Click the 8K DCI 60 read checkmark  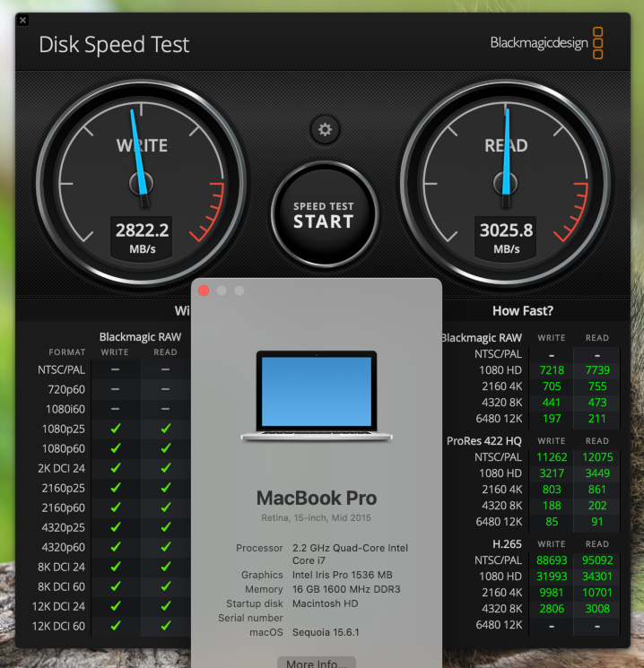click(x=166, y=586)
